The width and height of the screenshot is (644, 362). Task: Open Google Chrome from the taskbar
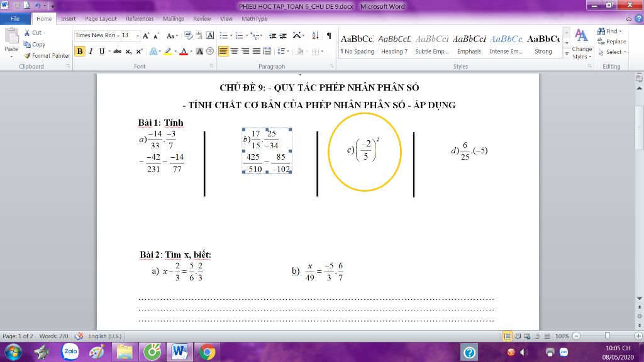click(x=207, y=352)
